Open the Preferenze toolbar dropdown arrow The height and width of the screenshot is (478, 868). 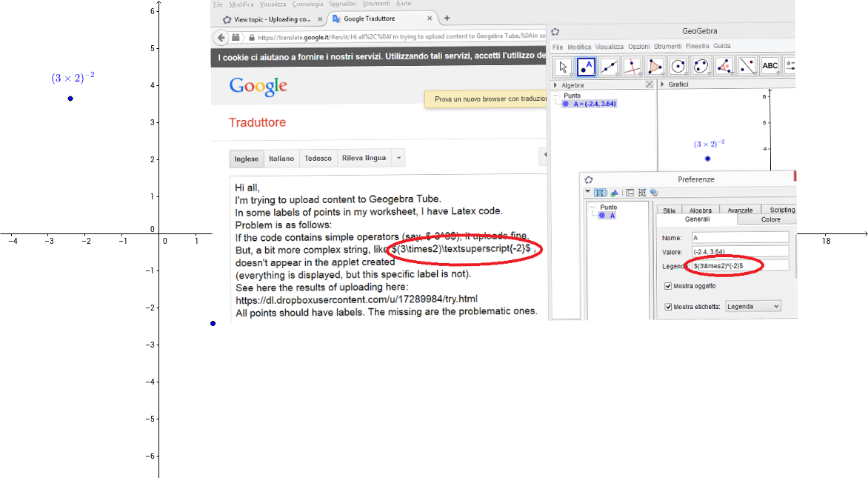click(x=588, y=192)
